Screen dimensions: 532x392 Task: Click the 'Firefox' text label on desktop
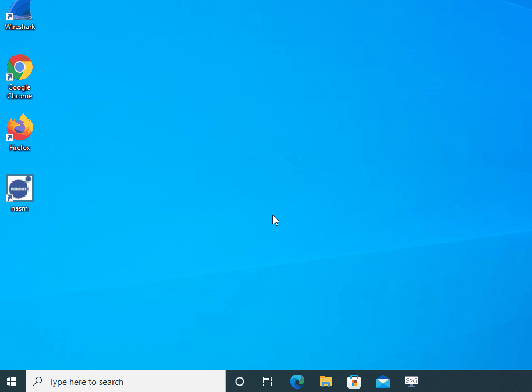click(20, 148)
